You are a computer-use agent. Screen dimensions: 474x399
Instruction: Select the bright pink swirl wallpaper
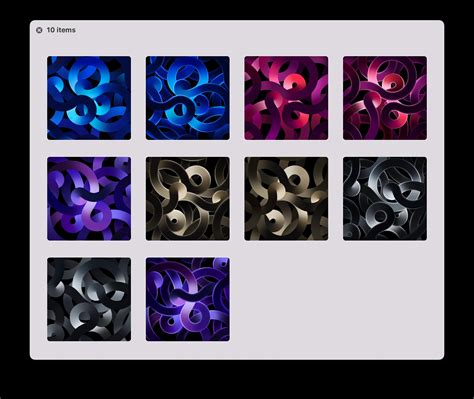(286, 98)
